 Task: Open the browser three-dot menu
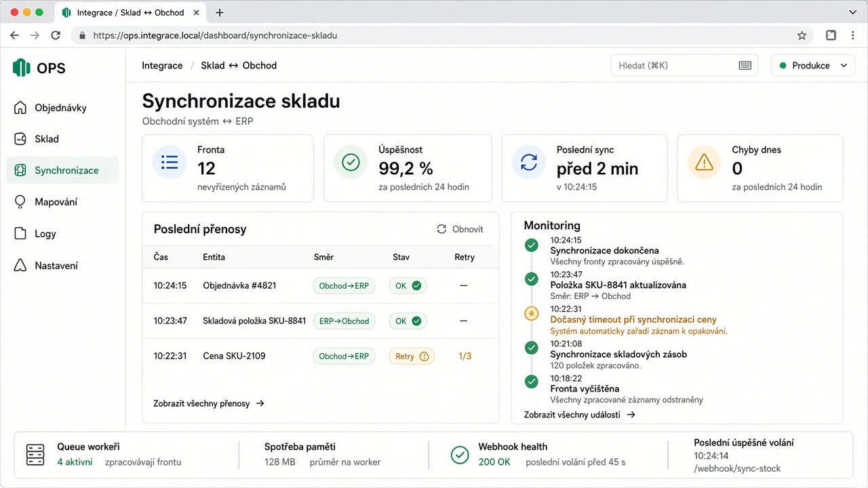click(853, 35)
